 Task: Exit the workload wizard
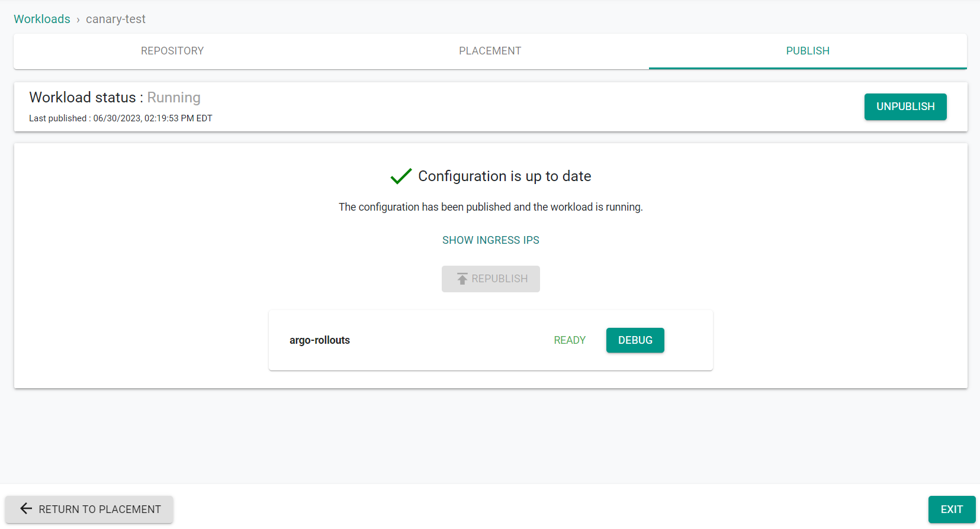pos(951,509)
